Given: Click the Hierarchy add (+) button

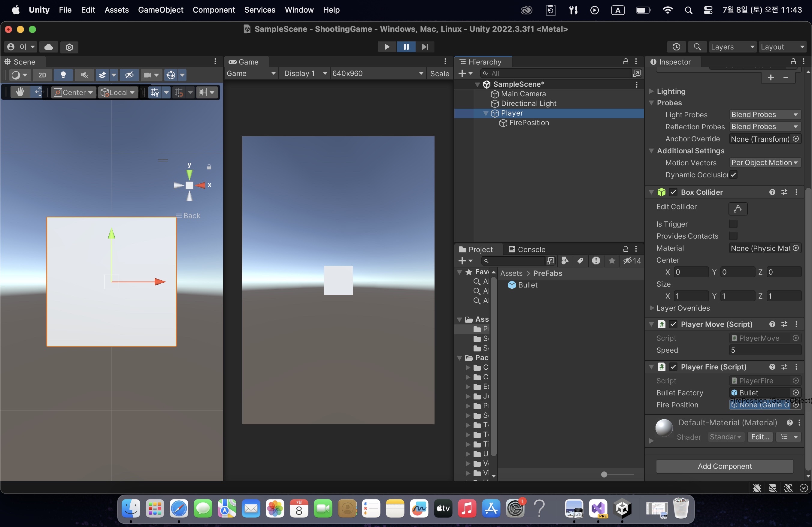Looking at the screenshot, I should click(462, 73).
